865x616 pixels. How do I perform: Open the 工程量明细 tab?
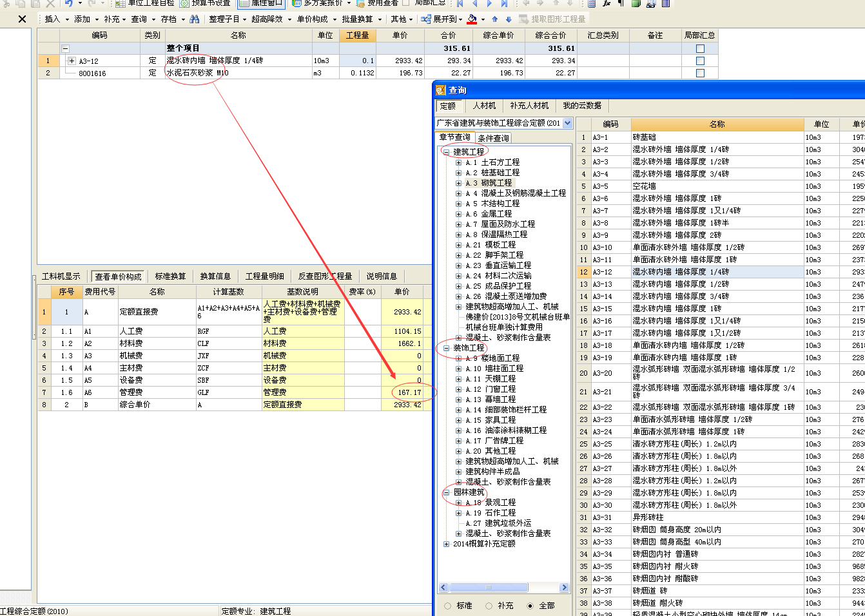pos(264,276)
